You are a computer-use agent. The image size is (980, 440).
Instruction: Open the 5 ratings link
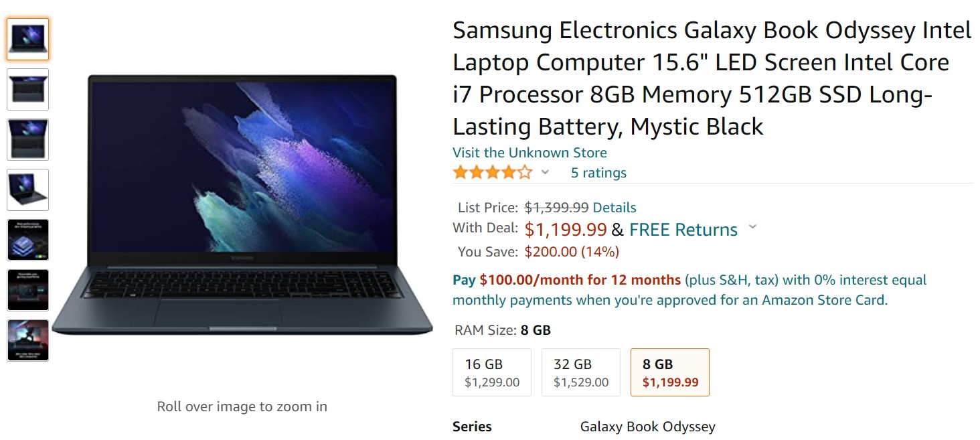[598, 173]
